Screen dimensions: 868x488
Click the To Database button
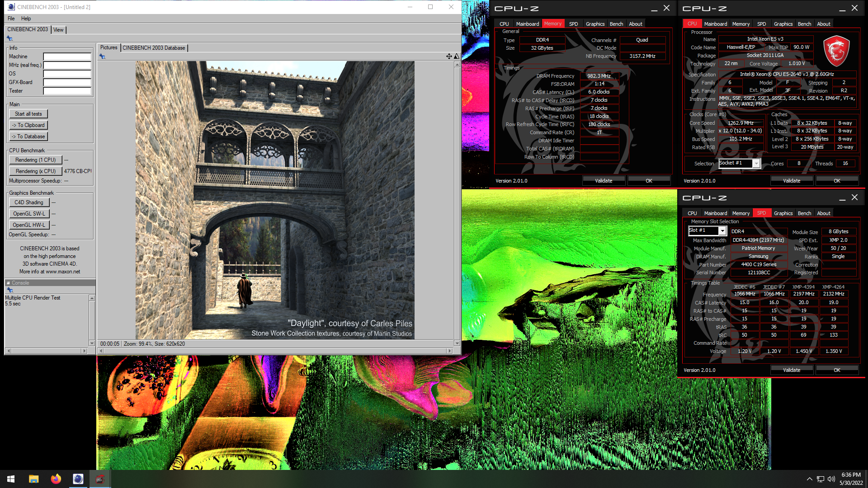click(x=28, y=136)
